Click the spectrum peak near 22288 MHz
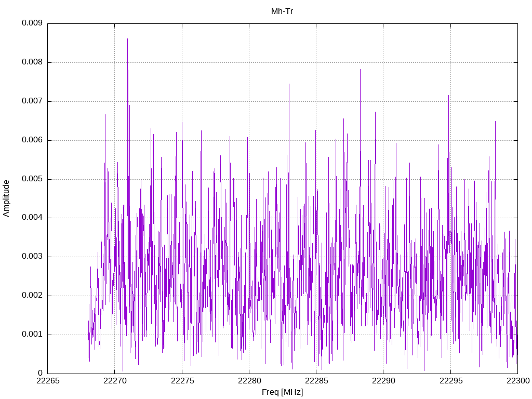Image resolution: width=532 pixels, height=399 pixels. [361, 70]
